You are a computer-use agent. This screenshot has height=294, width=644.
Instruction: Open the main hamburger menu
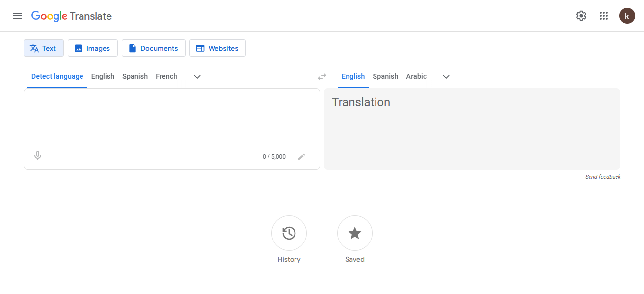coord(18,16)
